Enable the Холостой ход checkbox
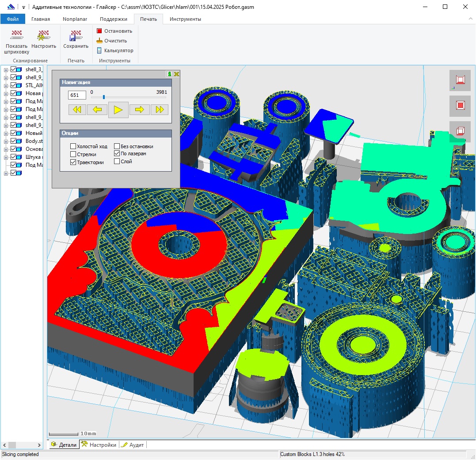Screen dimensions: 476x460 (x=73, y=146)
